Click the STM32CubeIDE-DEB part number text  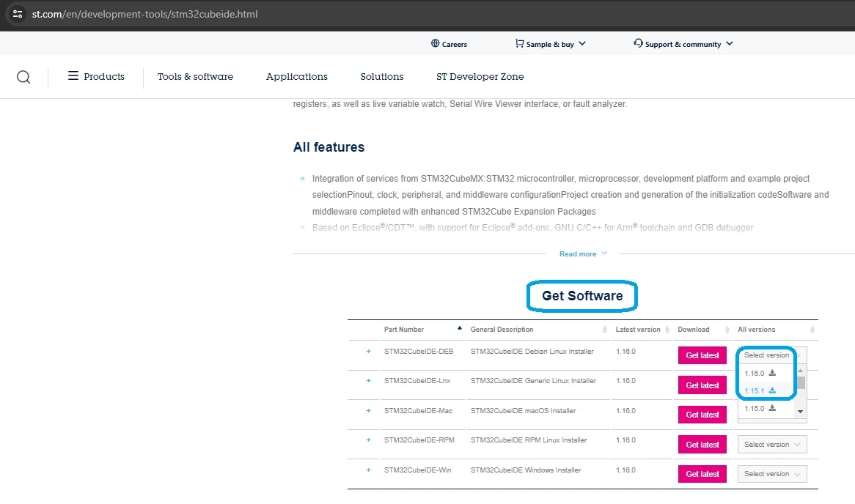(418, 352)
